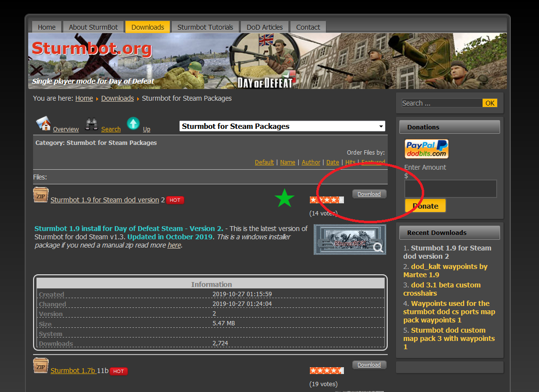Open recent download Waypoints used for sturmbot cs ports
This screenshot has height=392, width=539.
click(449, 312)
